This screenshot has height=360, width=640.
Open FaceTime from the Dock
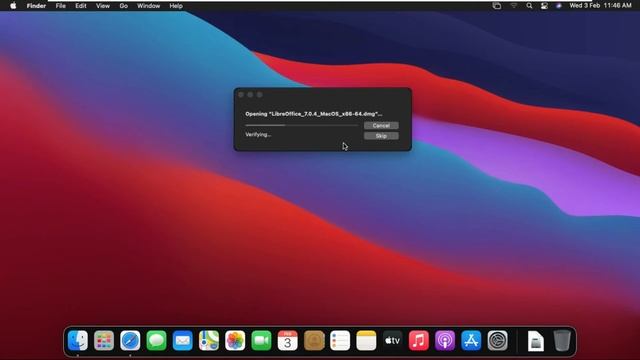261,340
